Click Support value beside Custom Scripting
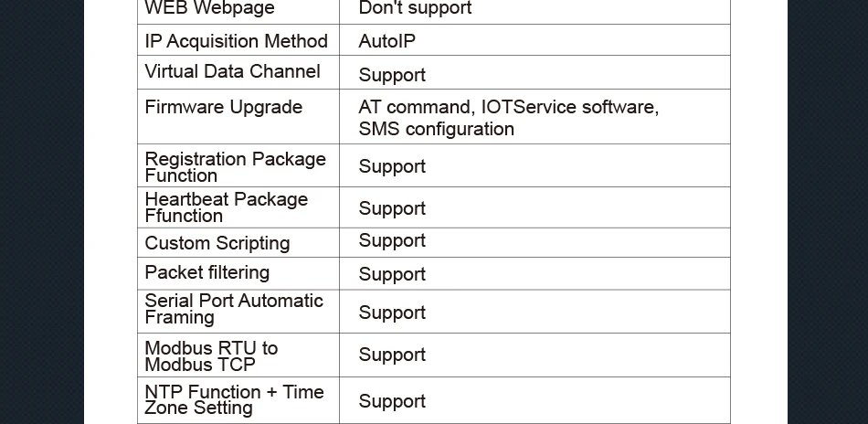868x424 pixels. click(x=392, y=240)
